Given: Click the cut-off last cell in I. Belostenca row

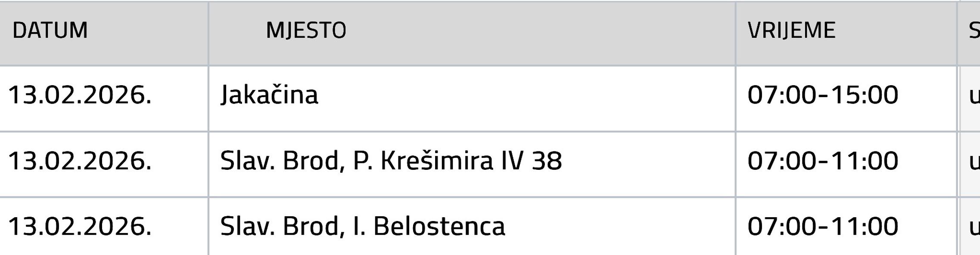Looking at the screenshot, I should pyautogui.click(x=974, y=227).
